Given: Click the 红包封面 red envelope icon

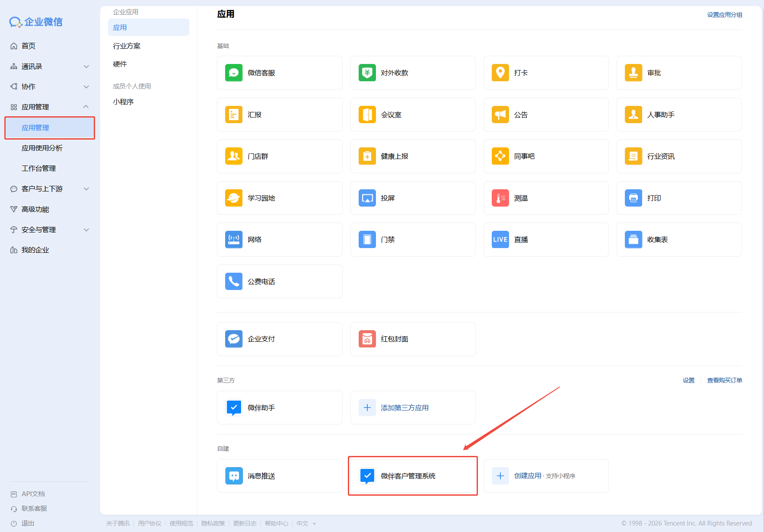Looking at the screenshot, I should pos(367,339).
